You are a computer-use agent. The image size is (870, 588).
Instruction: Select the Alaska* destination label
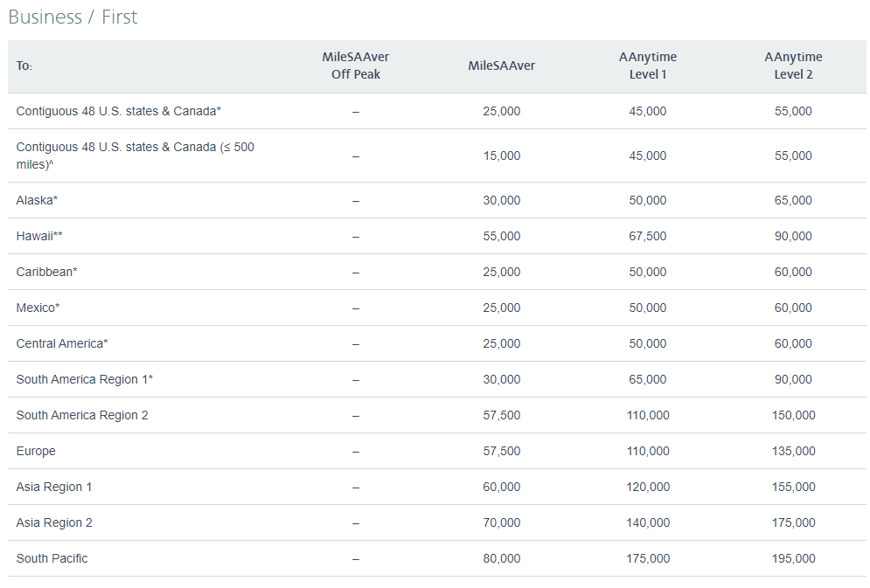[37, 200]
